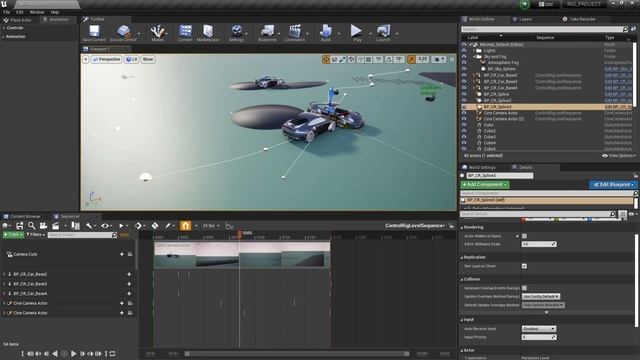Click Save Current in the main toolbar

coord(94,33)
